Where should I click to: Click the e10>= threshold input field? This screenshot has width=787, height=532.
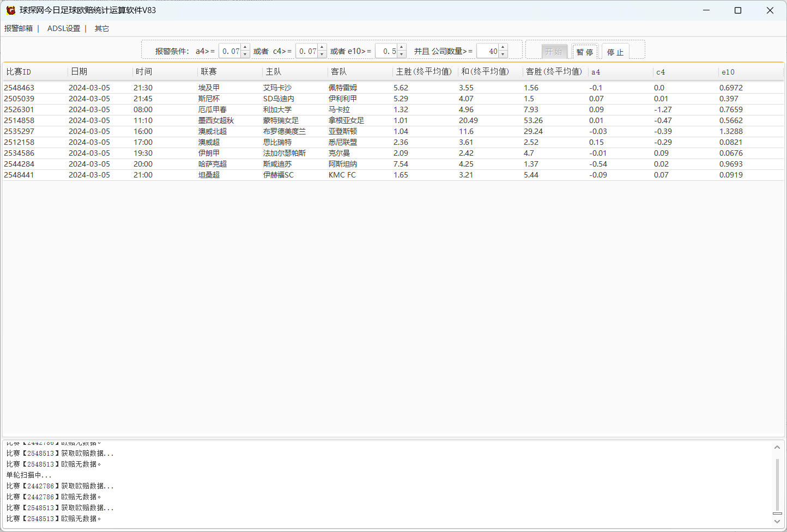coord(386,51)
